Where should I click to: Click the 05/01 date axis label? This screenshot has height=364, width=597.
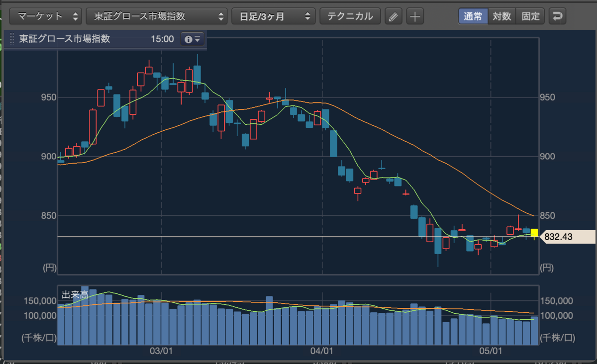(491, 351)
